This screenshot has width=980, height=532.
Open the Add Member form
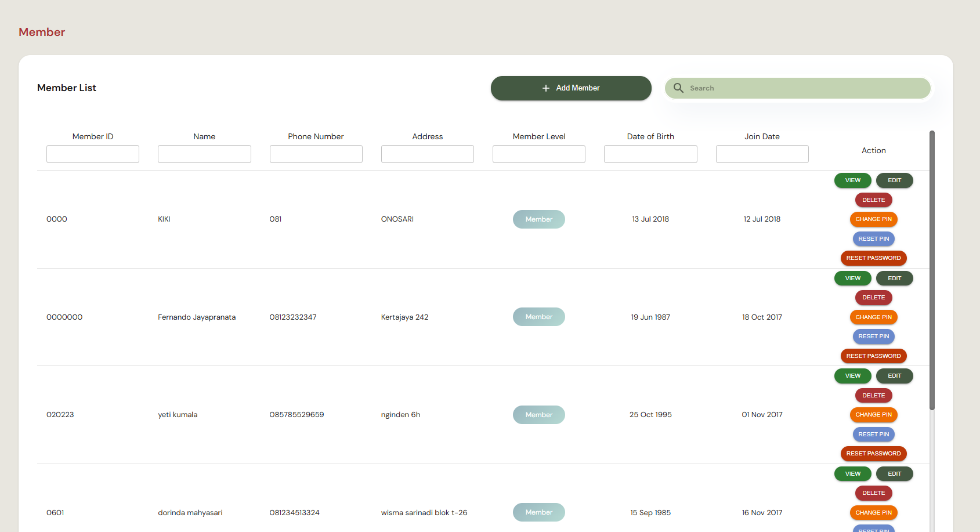pos(571,88)
